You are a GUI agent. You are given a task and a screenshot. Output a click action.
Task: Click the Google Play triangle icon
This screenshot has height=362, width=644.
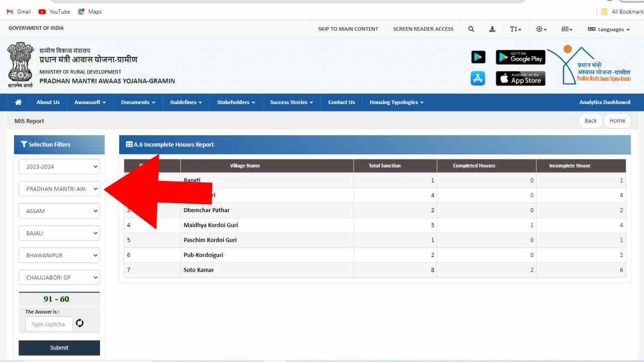478,57
